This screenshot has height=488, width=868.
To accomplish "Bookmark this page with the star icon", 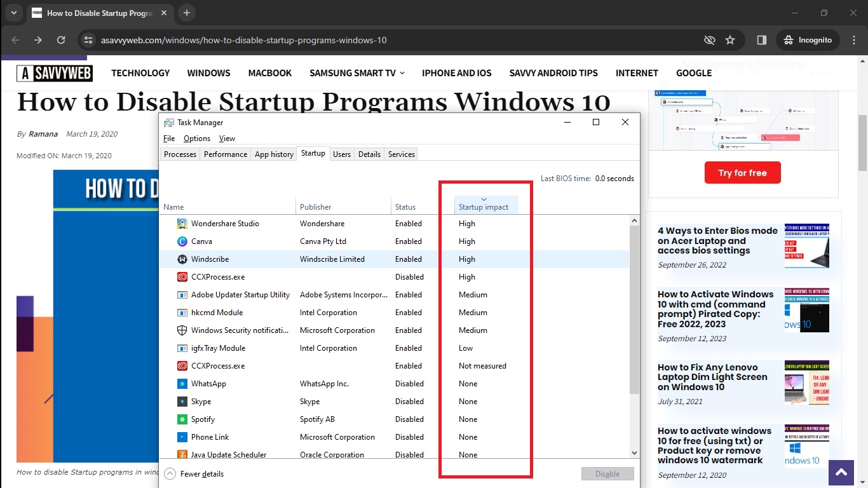I will (x=730, y=40).
